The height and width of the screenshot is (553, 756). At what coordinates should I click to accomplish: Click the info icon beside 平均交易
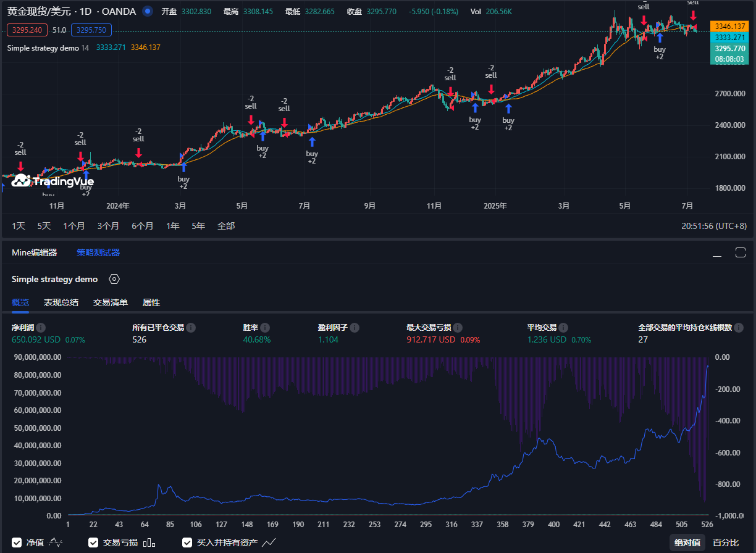coord(564,328)
